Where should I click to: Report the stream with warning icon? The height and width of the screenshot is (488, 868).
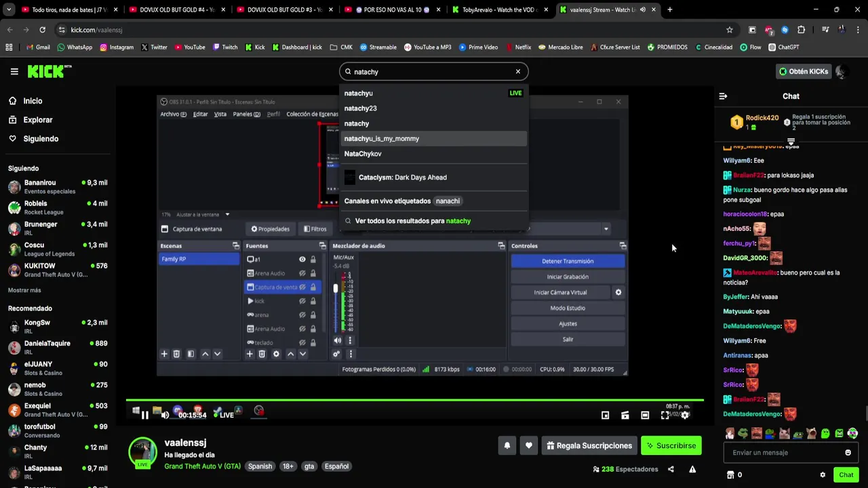[x=692, y=469]
